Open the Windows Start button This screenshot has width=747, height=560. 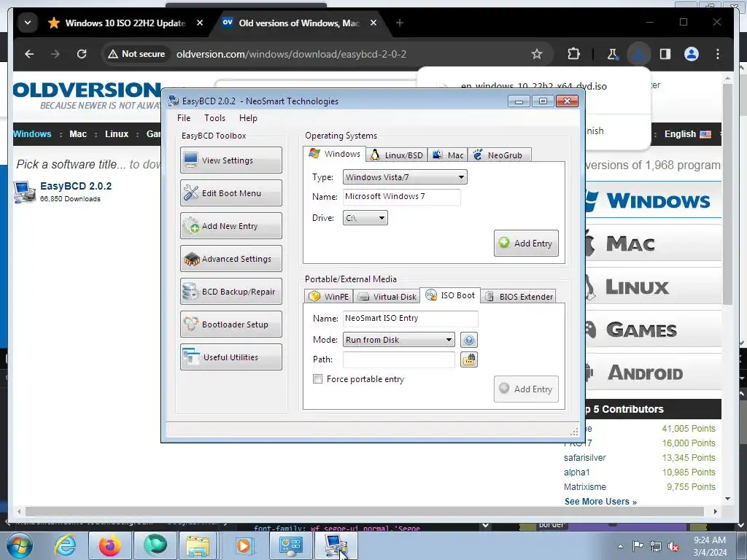20,545
